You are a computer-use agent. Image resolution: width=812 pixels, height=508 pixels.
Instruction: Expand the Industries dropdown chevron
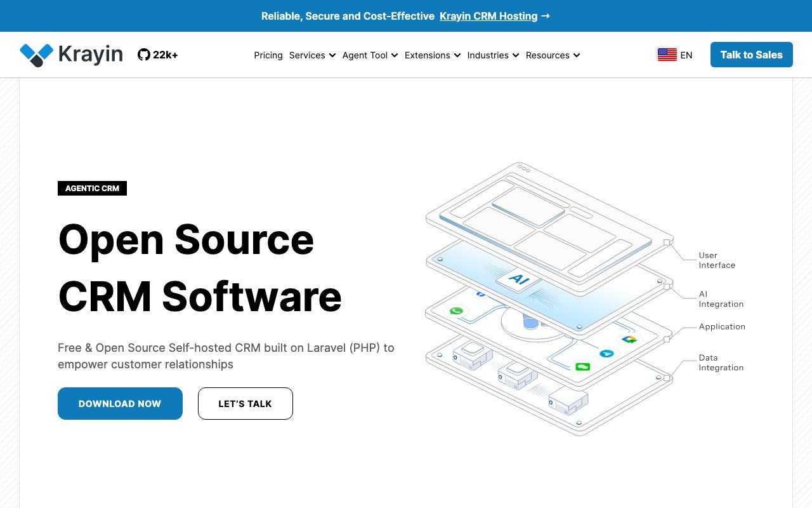tap(516, 55)
